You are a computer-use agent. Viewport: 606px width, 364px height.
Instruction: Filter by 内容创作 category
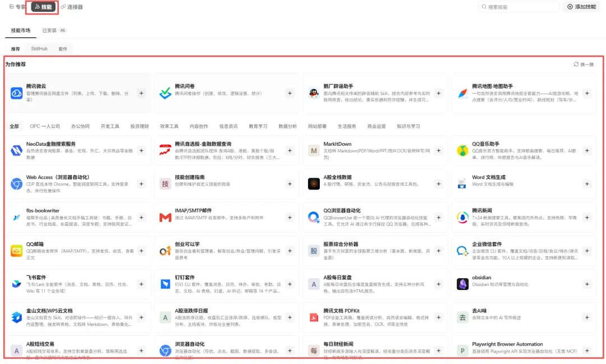point(199,126)
